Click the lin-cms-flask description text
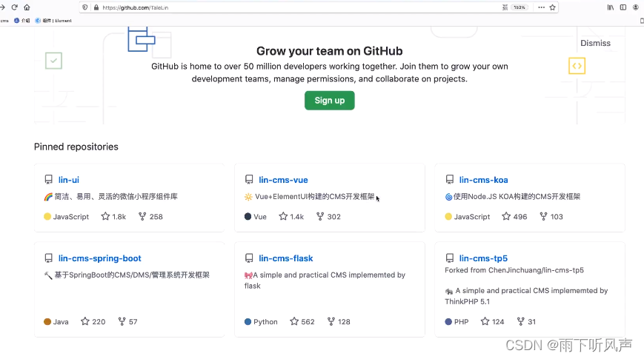Image resolution: width=644 pixels, height=359 pixels. click(x=325, y=281)
